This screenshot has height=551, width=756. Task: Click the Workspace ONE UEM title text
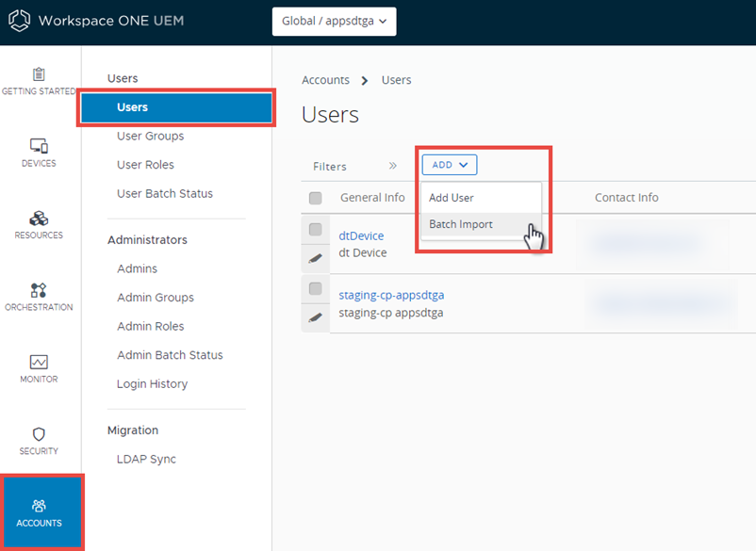(x=111, y=21)
